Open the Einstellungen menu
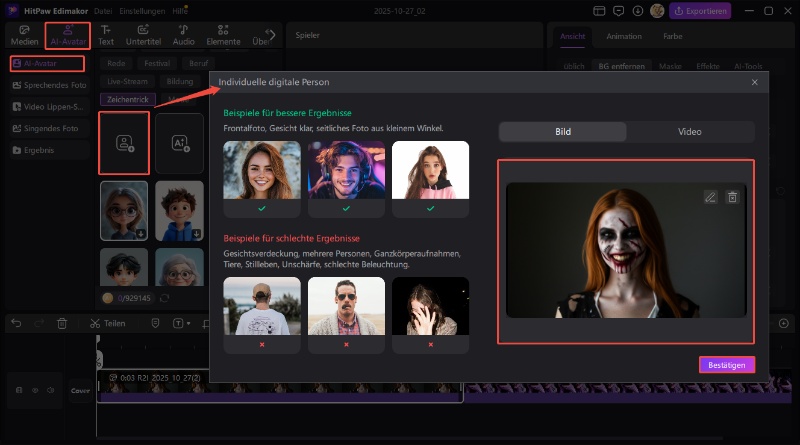Image resolution: width=800 pixels, height=445 pixels. (142, 11)
